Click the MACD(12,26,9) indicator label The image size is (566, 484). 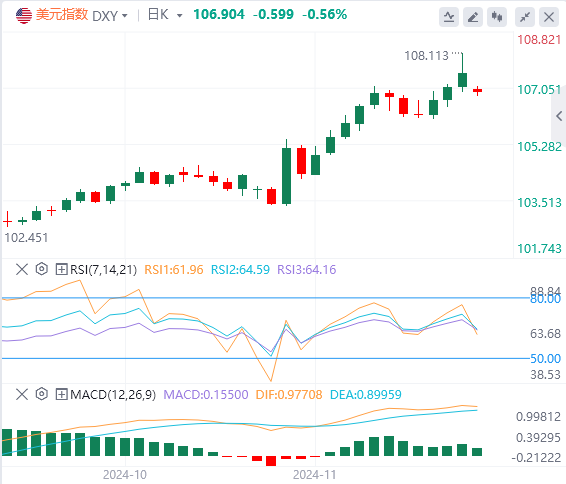tap(113, 394)
